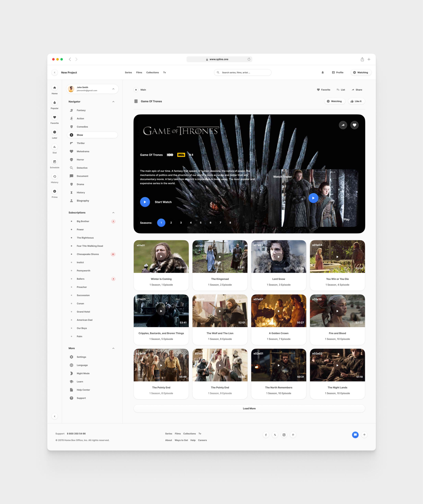This screenshot has height=504, width=423.
Task: Open the History icon in the left rail
Action: click(55, 177)
